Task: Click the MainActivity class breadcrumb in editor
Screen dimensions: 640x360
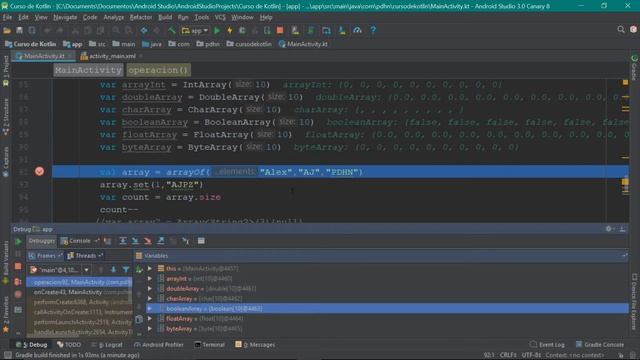Action: (x=88, y=70)
